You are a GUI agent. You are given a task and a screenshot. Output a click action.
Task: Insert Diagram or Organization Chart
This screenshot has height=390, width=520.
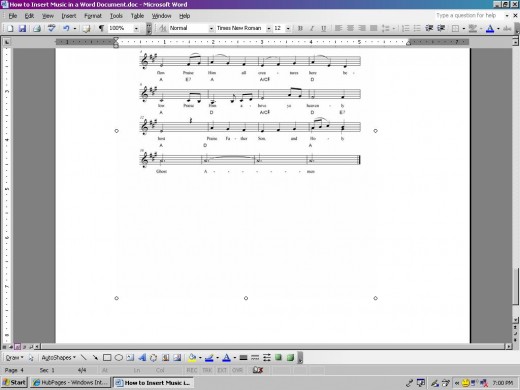[153, 358]
